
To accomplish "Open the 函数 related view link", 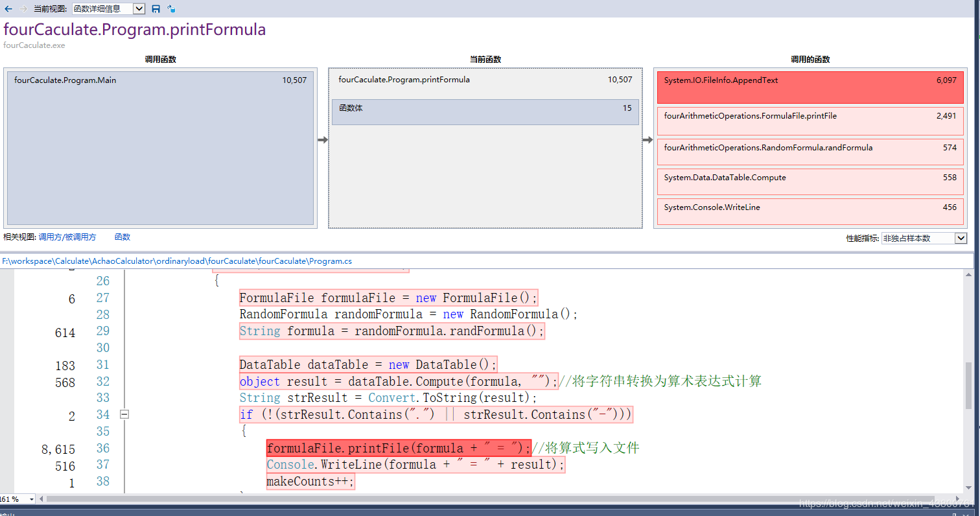I will click(x=122, y=237).
